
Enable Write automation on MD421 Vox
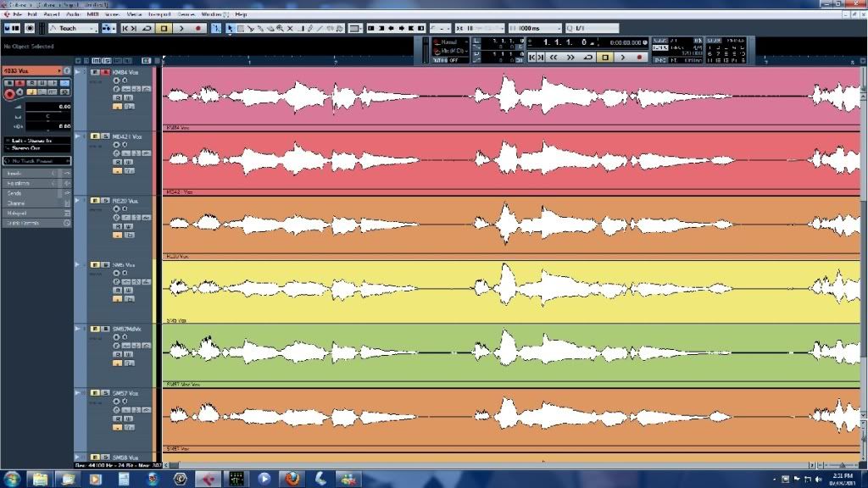pos(129,162)
